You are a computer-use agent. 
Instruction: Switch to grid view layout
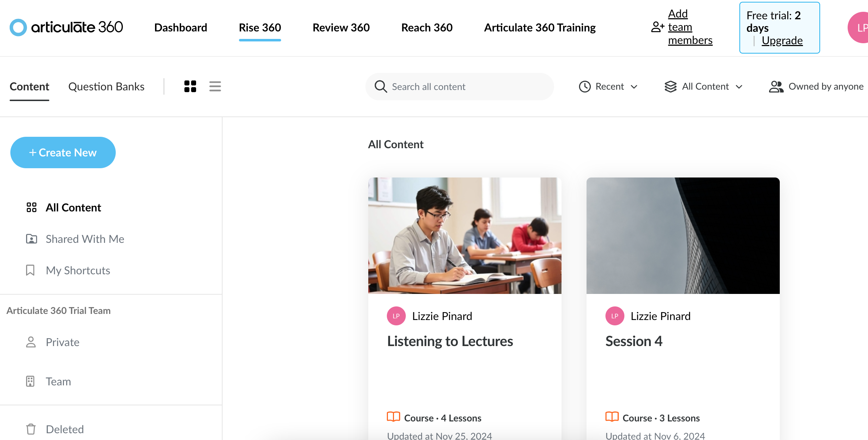pos(190,86)
